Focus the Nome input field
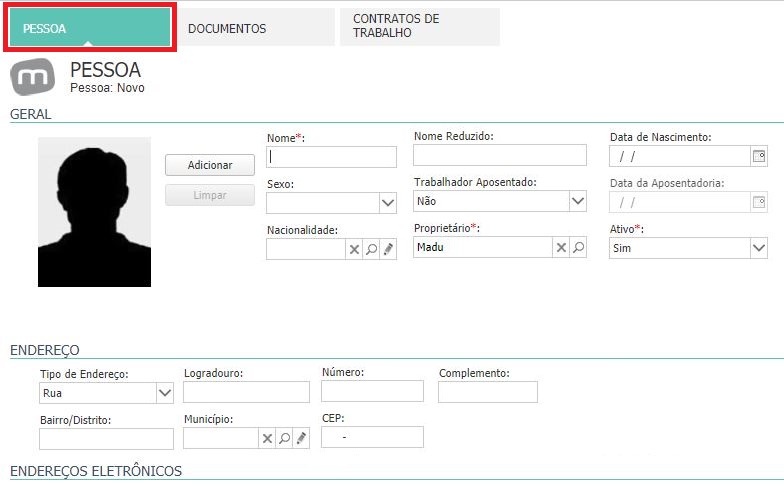 [332, 157]
